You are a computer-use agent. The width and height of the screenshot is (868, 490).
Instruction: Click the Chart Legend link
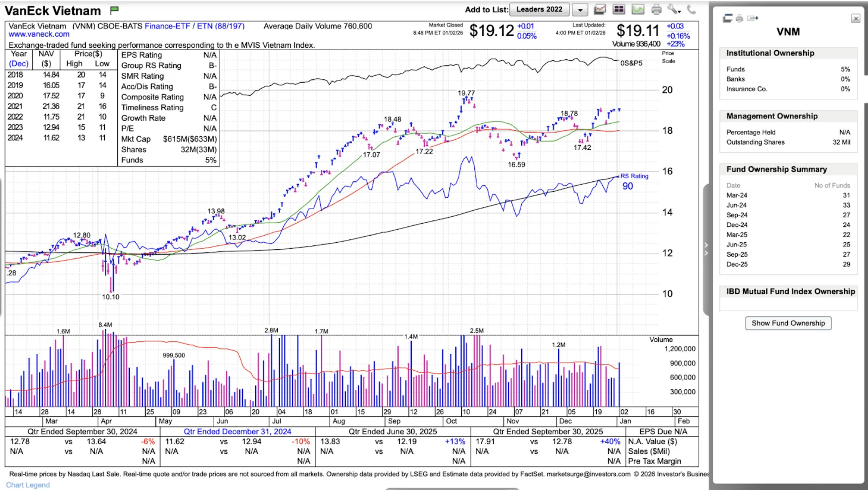tap(28, 485)
